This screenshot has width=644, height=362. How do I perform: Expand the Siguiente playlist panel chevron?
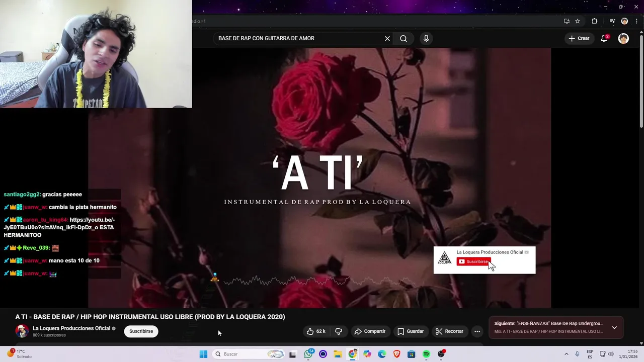614,327
